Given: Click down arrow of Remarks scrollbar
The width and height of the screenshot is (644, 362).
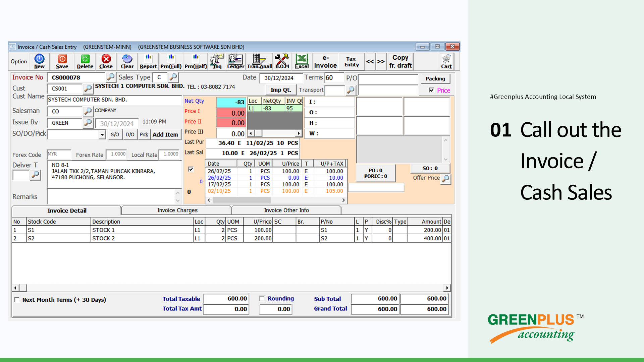Looking at the screenshot, I should pyautogui.click(x=178, y=200).
